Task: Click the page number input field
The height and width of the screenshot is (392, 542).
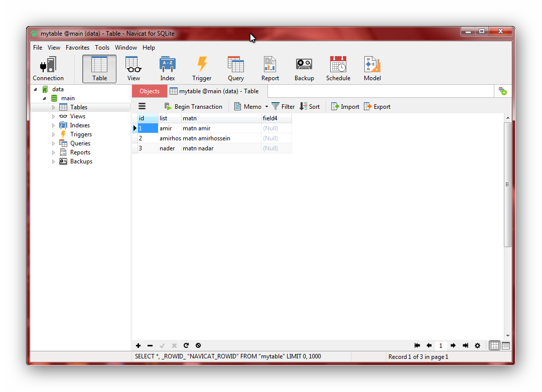Action: [x=441, y=345]
